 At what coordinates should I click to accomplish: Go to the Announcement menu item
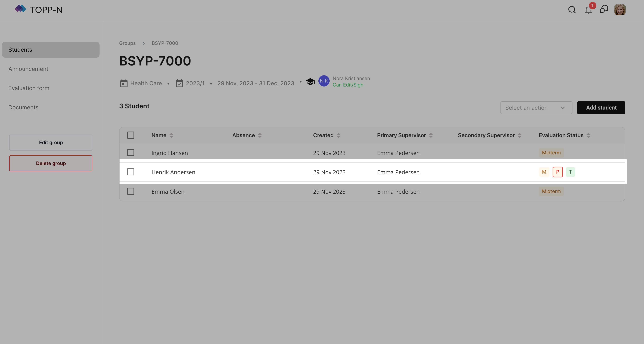click(28, 69)
